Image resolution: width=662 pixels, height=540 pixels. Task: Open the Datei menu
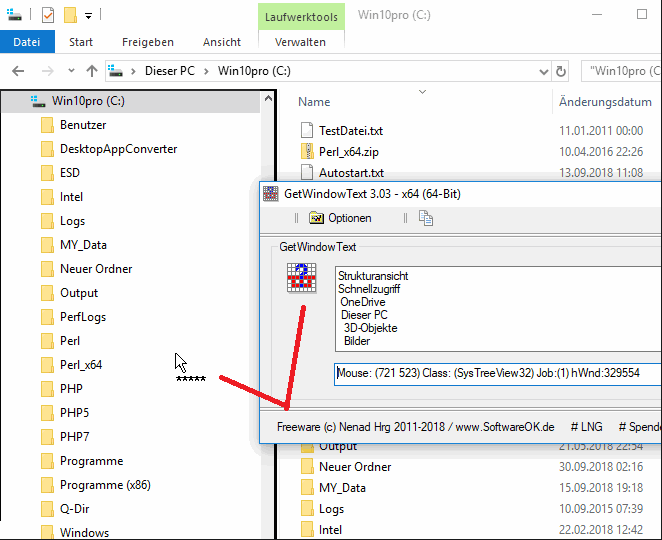(x=27, y=42)
